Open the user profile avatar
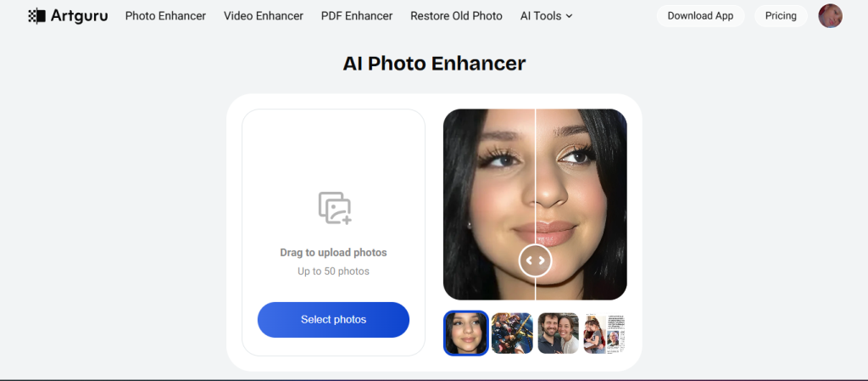 (x=831, y=16)
